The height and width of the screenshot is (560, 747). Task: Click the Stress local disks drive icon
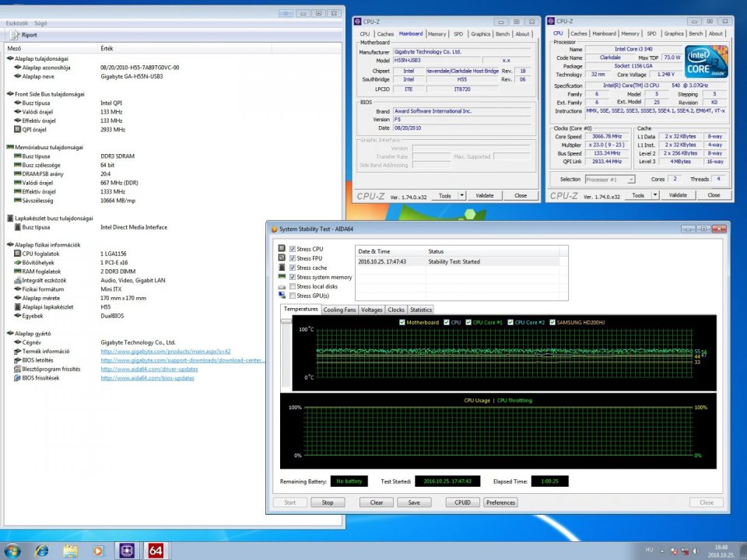click(282, 286)
